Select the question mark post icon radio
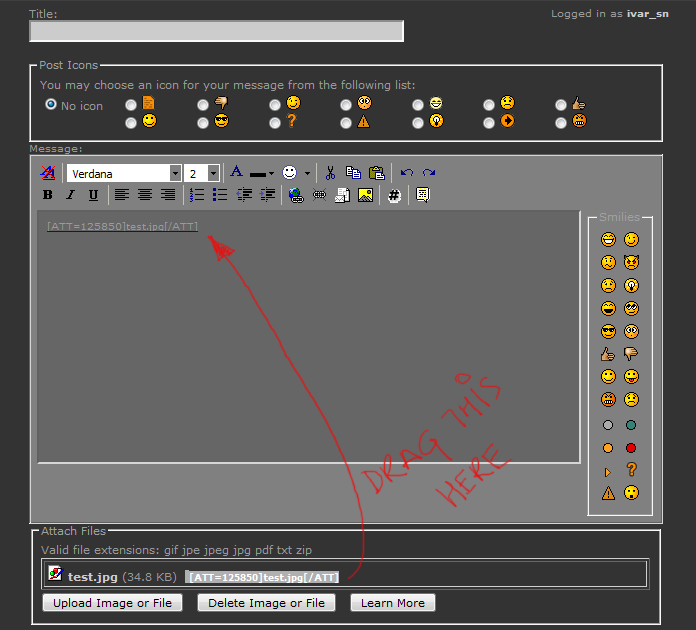 pos(275,123)
